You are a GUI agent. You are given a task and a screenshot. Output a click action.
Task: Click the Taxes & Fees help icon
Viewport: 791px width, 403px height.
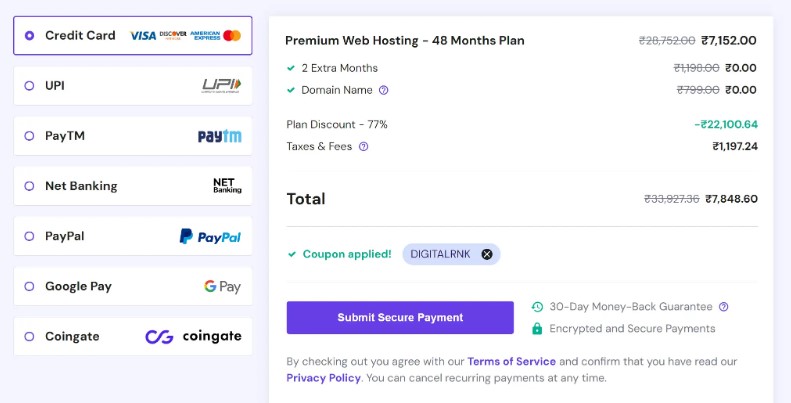point(363,147)
